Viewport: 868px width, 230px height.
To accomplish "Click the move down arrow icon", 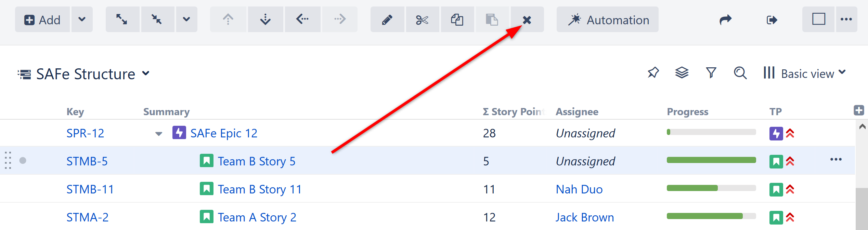I will pos(265,19).
